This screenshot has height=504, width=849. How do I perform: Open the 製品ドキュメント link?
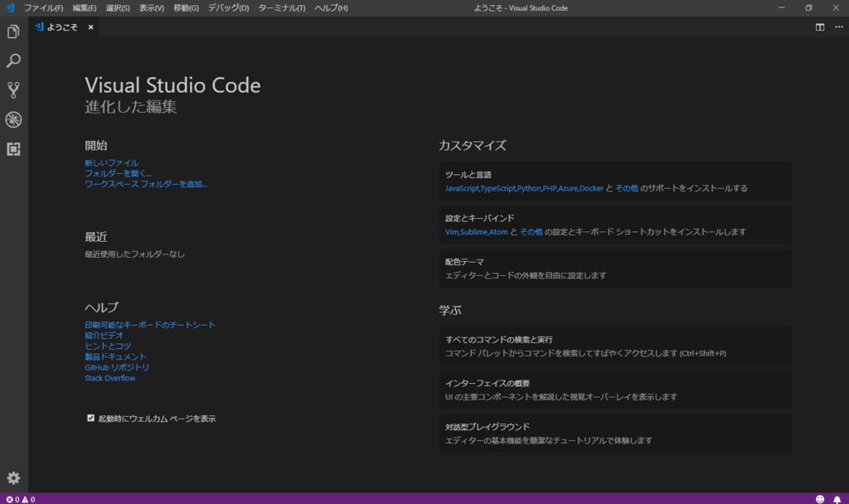115,356
